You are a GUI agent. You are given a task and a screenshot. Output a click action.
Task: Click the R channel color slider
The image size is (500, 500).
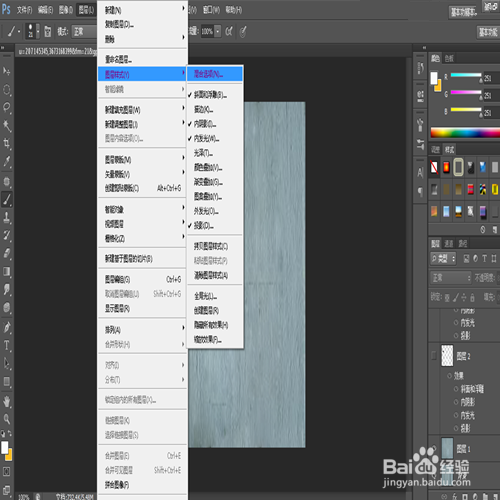[466, 75]
